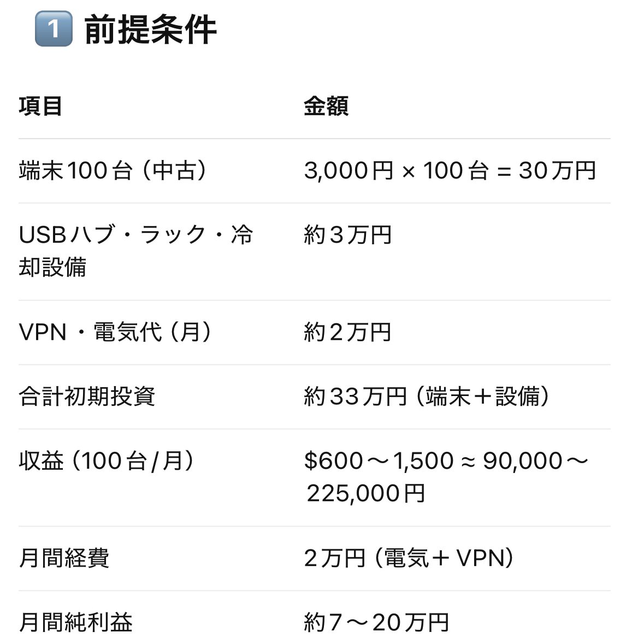The height and width of the screenshot is (644, 644).
Task: Click the 2万円（電気＋VPN） cell
Action: 409,558
